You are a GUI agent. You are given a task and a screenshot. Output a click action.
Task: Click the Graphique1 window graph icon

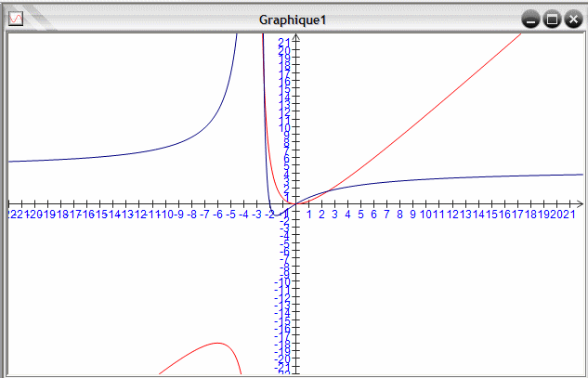pyautogui.click(x=16, y=19)
